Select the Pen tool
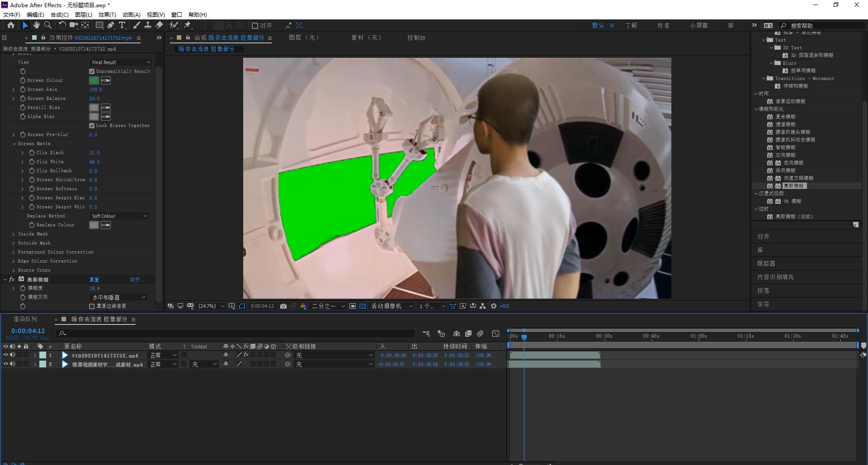 111,25
